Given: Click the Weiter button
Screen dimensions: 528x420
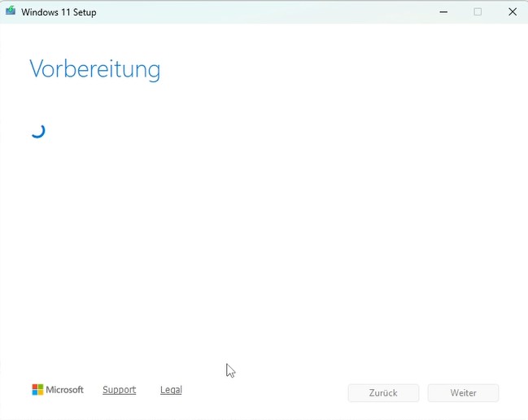Looking at the screenshot, I should tap(463, 392).
